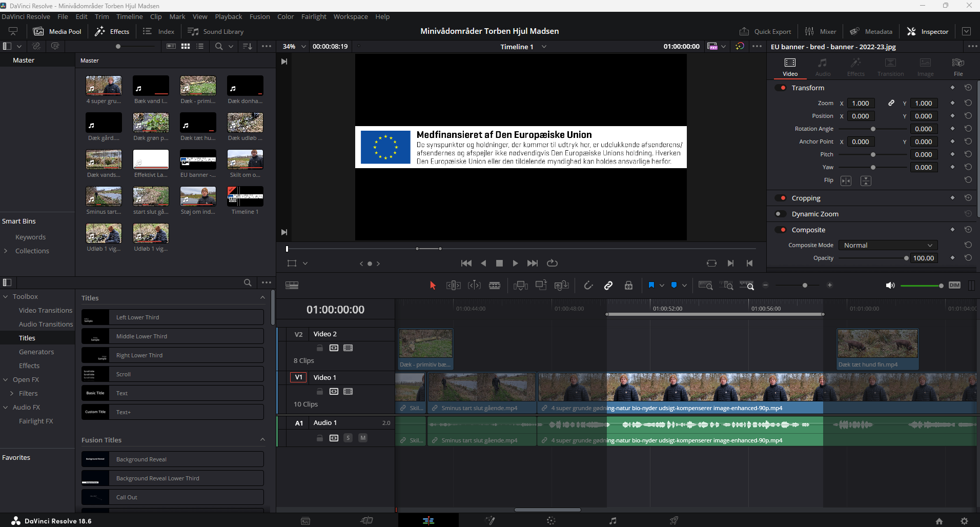The width and height of the screenshot is (980, 527).
Task: Toggle the Composite section switch
Action: (x=781, y=230)
